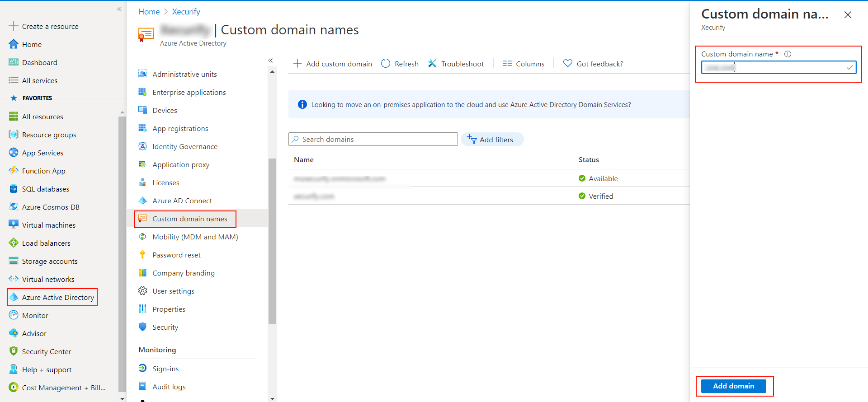Screen dimensions: 868x402
Task: Click Xecurify breadcrumb link
Action: [x=186, y=12]
